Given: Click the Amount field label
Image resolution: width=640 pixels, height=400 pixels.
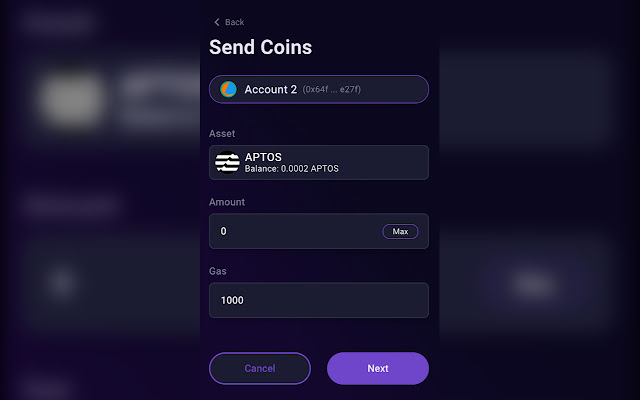Looking at the screenshot, I should 227,202.
